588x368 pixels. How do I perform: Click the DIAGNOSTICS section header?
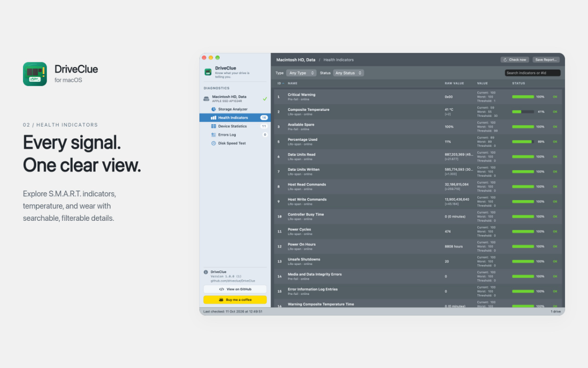[217, 88]
